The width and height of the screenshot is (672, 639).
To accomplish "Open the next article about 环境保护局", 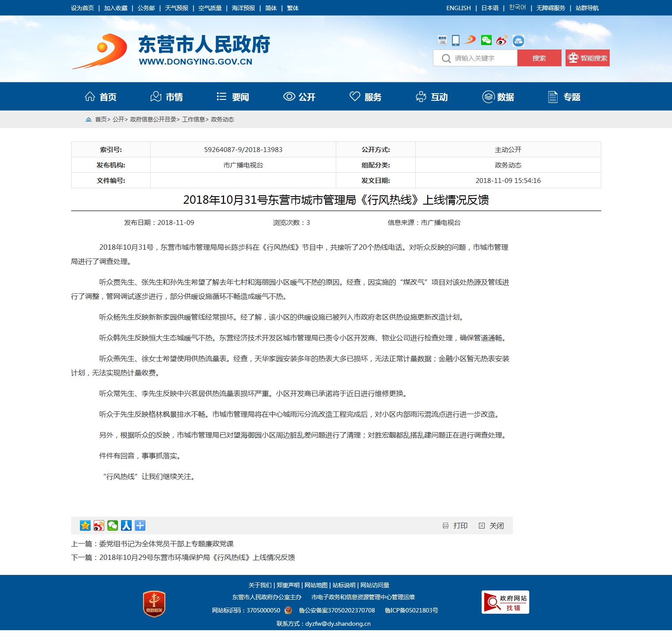I will pos(197,557).
